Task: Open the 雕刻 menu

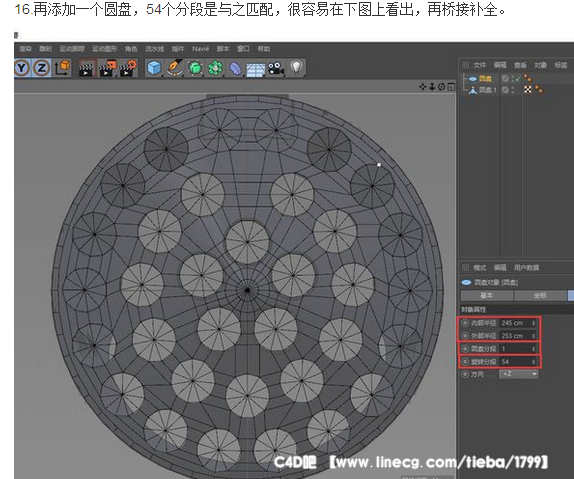Action: tap(45, 49)
